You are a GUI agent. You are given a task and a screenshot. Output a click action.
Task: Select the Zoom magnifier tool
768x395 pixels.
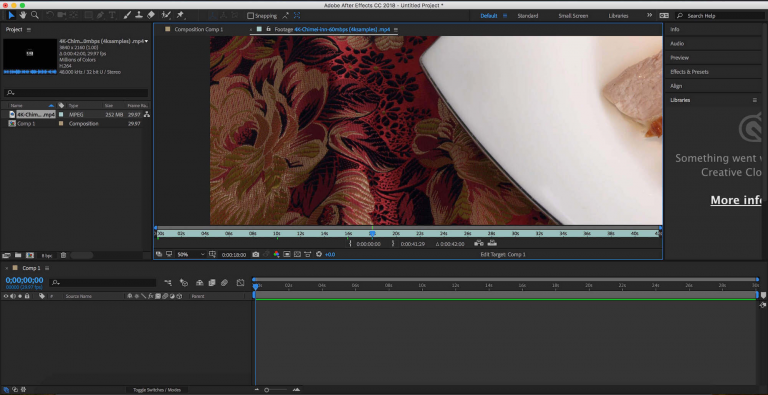click(35, 15)
